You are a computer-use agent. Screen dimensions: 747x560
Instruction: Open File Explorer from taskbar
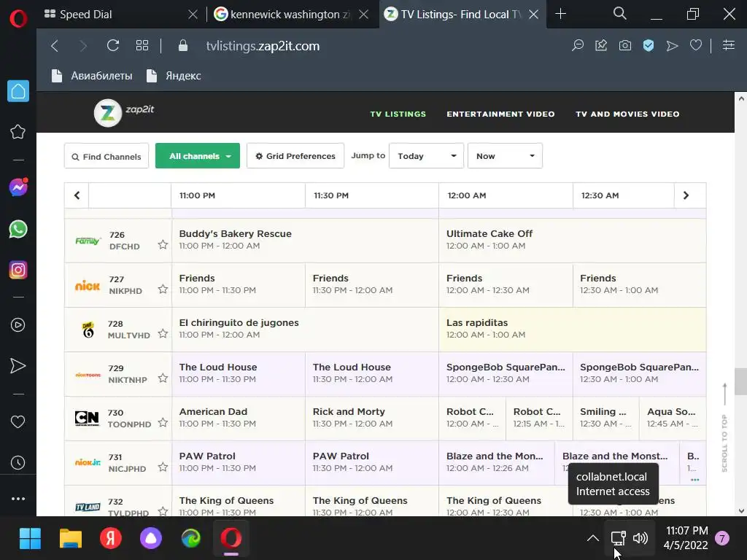[x=71, y=539]
